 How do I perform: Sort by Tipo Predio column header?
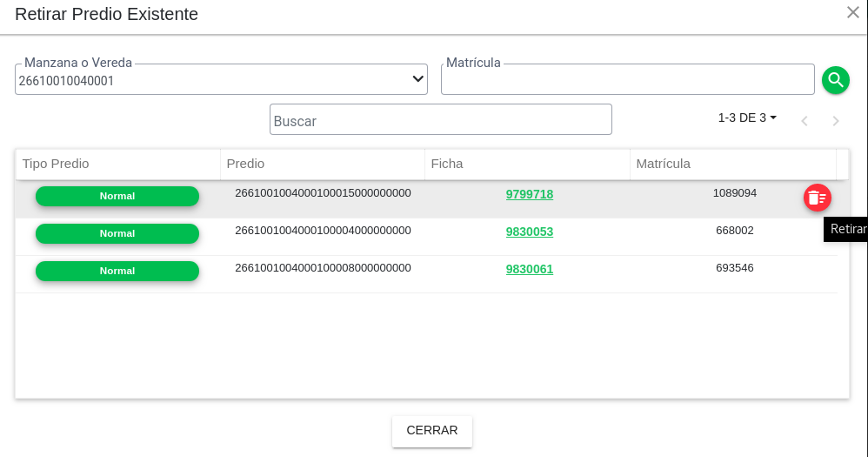point(56,164)
